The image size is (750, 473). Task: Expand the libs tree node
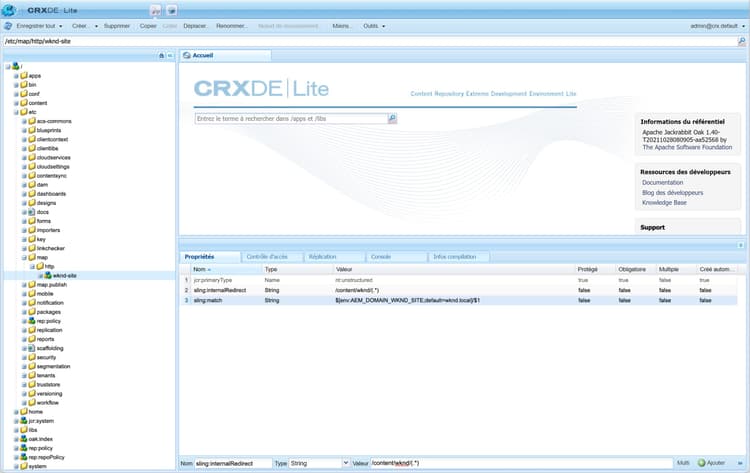point(16,430)
